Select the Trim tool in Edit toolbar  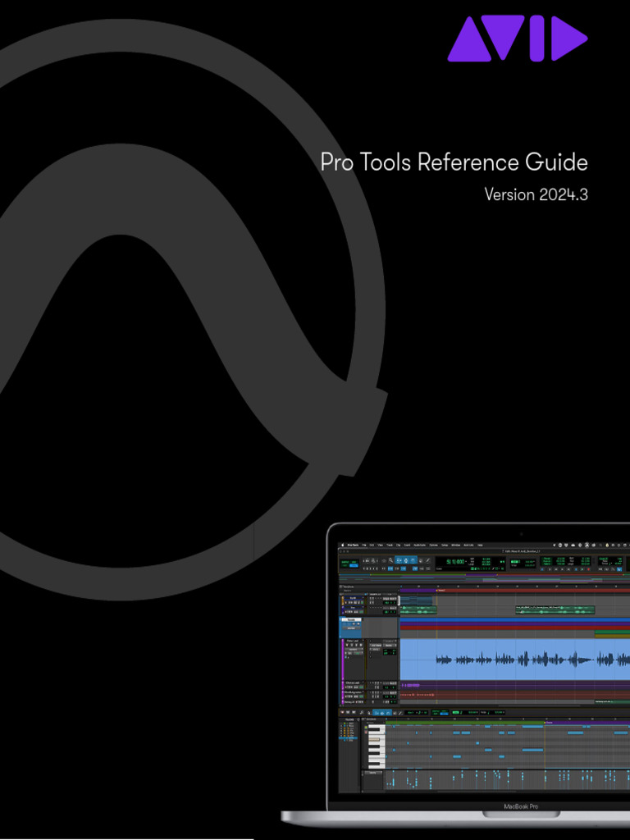click(399, 561)
